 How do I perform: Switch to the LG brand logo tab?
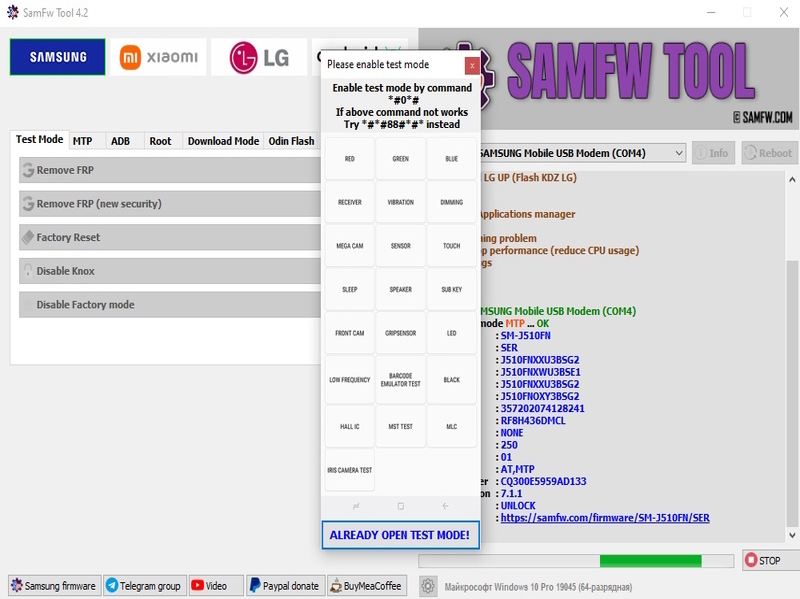[259, 57]
